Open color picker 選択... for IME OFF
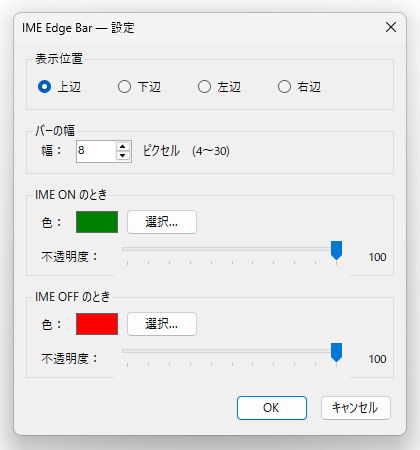Image resolution: width=420 pixels, height=450 pixels. [162, 324]
